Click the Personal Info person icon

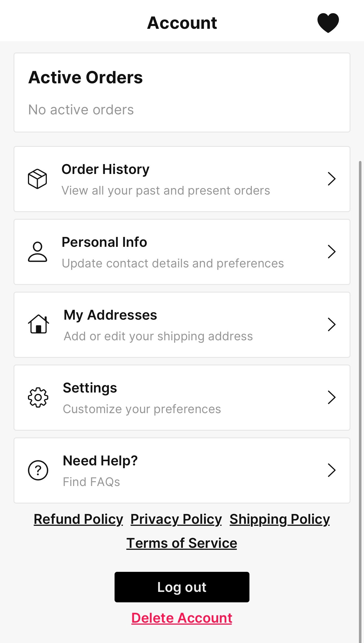tap(37, 252)
